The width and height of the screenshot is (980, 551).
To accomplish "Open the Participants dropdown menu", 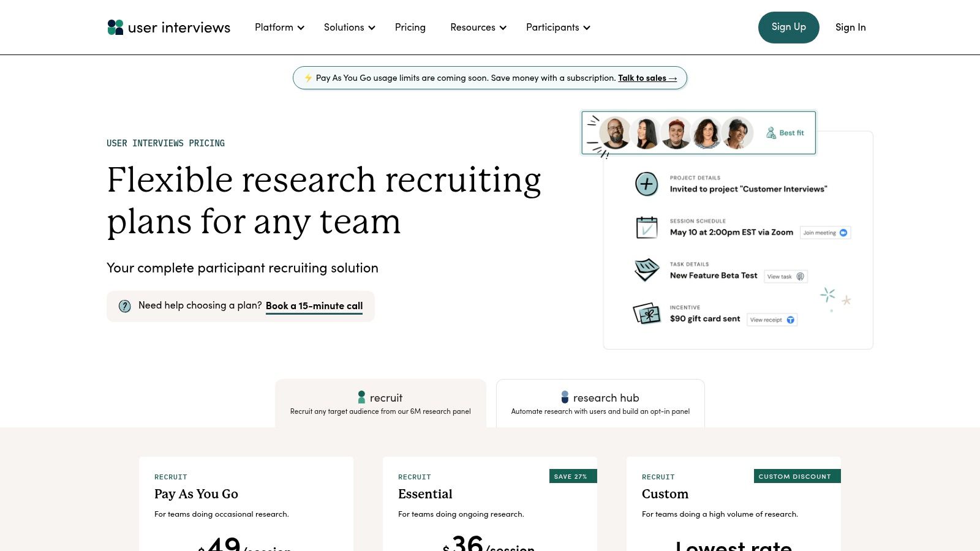I will point(557,28).
